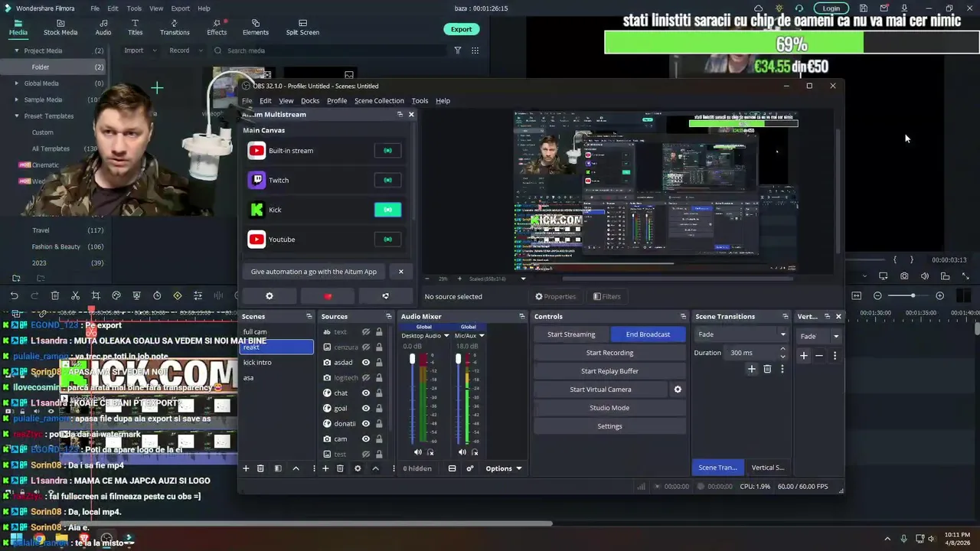Show the hidden 'text' source

point(366,332)
